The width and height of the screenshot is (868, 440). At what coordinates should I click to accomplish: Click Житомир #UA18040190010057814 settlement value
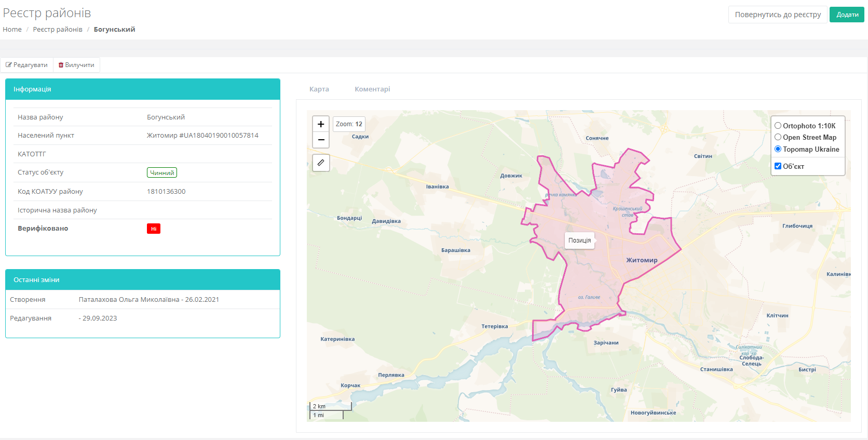tap(202, 136)
